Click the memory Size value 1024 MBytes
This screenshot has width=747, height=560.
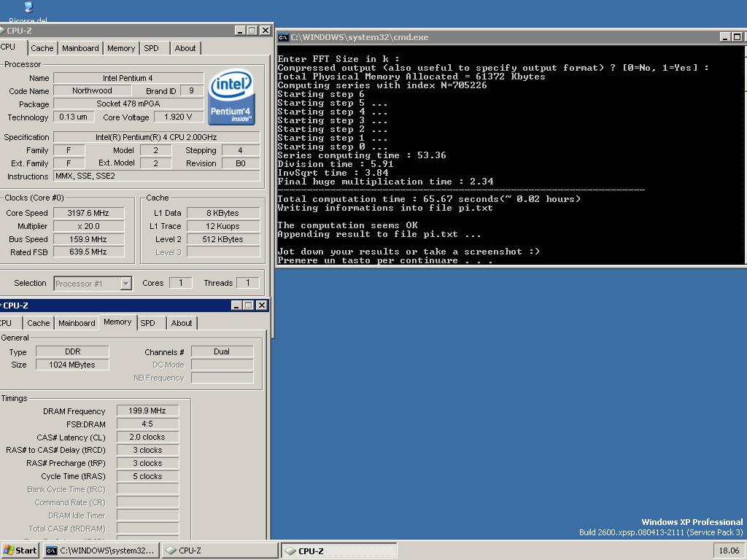72,365
